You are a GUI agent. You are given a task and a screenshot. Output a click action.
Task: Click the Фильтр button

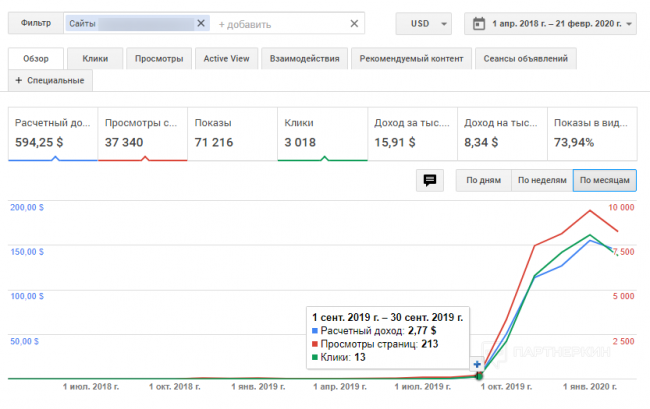coord(35,23)
